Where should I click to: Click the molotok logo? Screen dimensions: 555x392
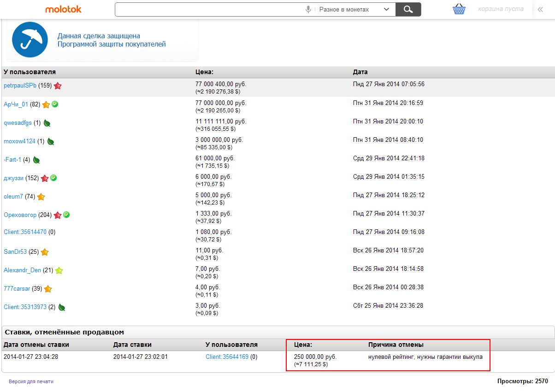point(63,9)
